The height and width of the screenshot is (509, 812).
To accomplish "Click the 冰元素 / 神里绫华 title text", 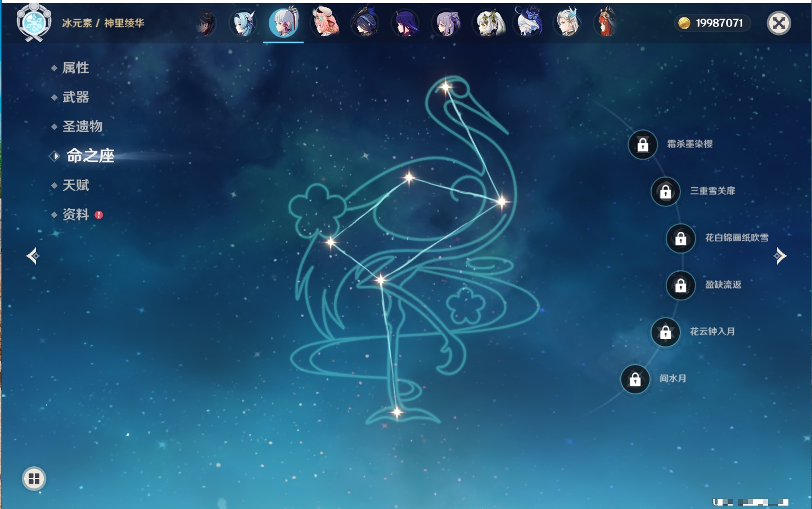I will click(x=103, y=23).
